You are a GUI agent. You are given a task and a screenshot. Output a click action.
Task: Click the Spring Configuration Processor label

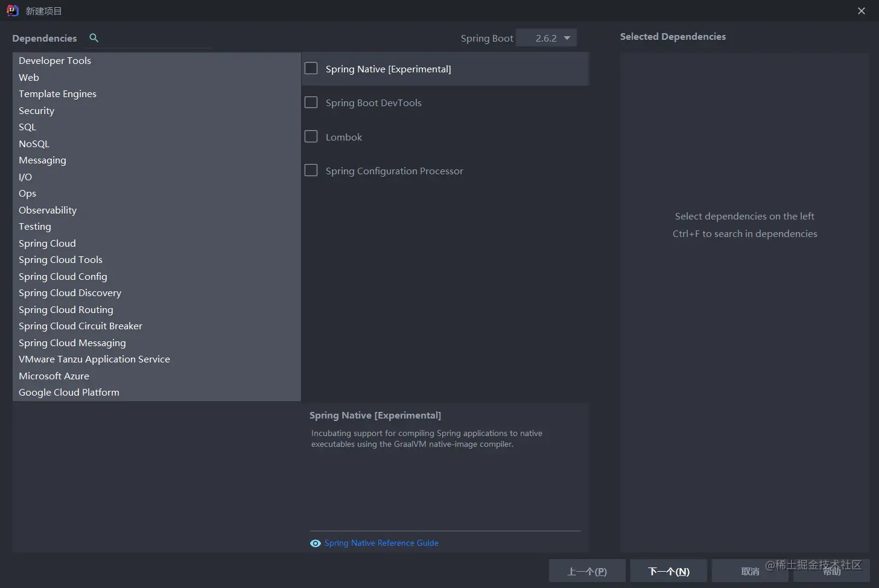click(395, 171)
